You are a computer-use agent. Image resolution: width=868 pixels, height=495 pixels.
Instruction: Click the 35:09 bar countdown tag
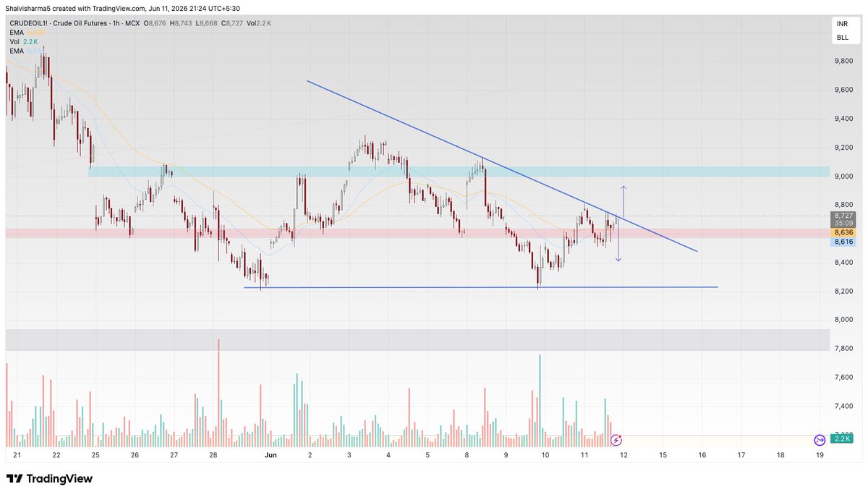click(843, 224)
